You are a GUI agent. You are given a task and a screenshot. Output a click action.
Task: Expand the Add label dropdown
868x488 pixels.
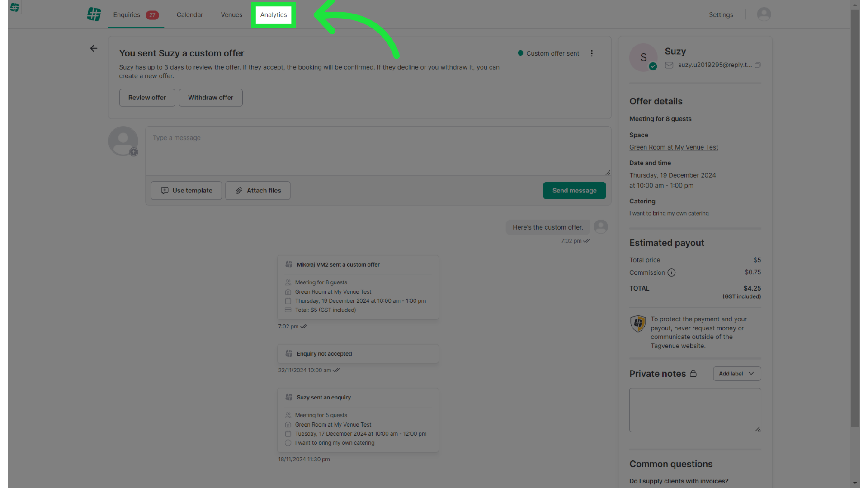tap(736, 374)
